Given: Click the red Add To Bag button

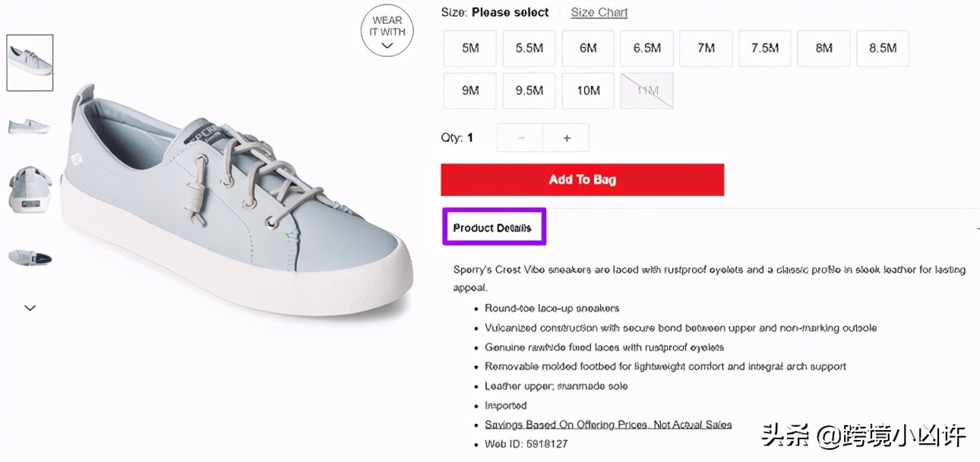Looking at the screenshot, I should point(582,180).
